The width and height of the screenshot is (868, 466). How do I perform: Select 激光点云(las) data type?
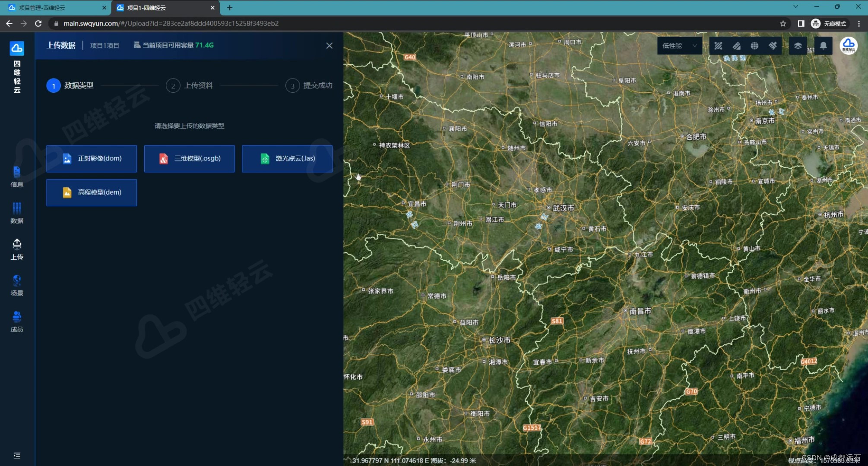coord(287,158)
